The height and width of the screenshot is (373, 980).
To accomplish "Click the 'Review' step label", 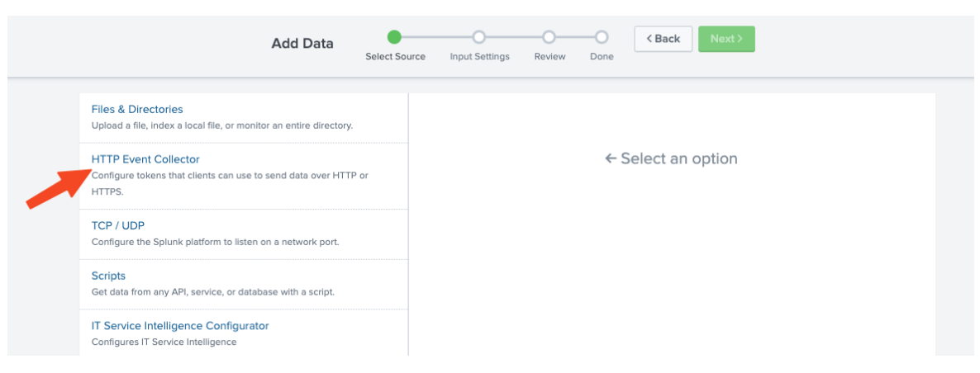I will [549, 57].
